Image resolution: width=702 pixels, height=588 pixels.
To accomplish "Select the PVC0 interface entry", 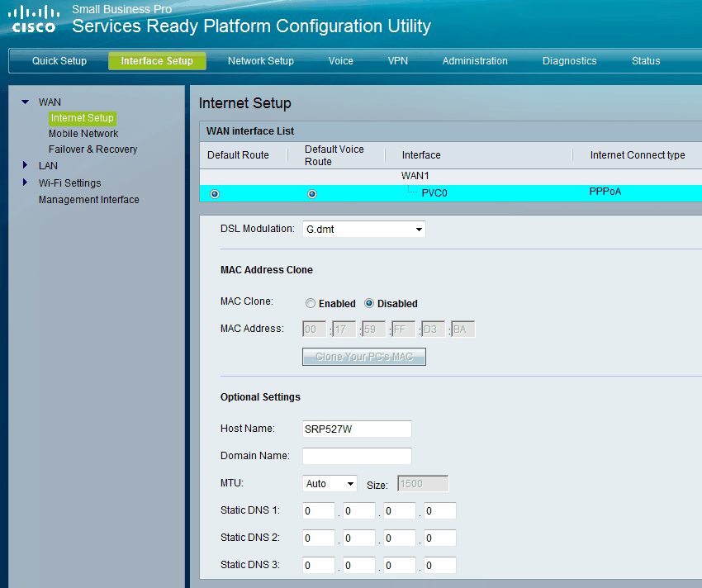I will point(434,193).
